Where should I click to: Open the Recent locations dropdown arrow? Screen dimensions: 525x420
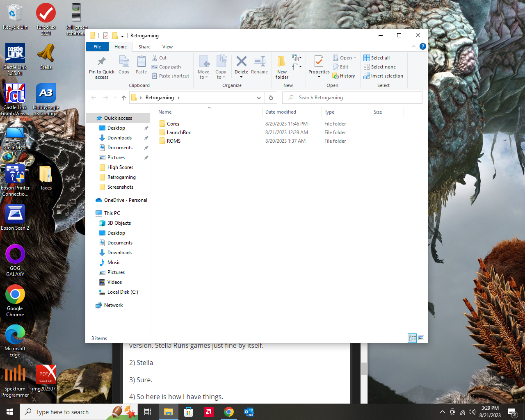(x=115, y=98)
